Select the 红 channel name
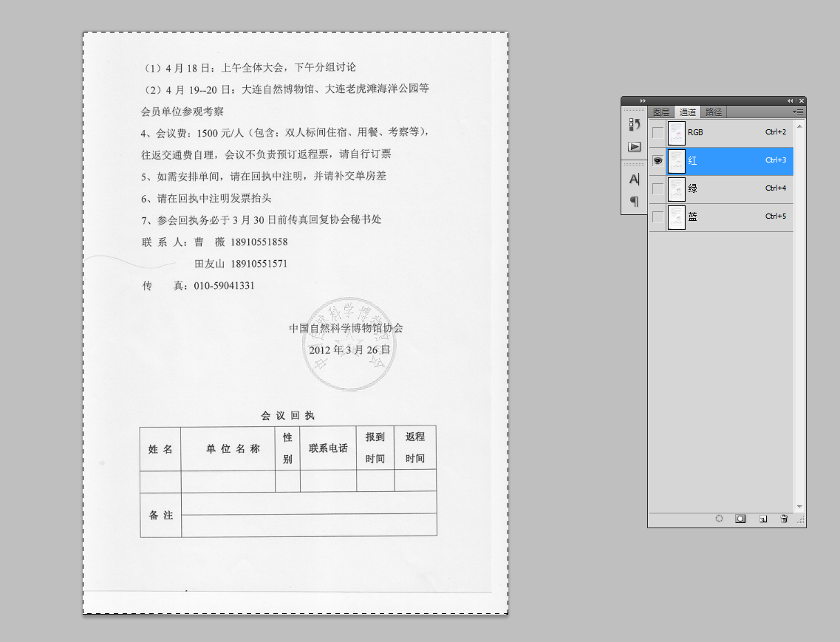The height and width of the screenshot is (642, 840). click(693, 161)
